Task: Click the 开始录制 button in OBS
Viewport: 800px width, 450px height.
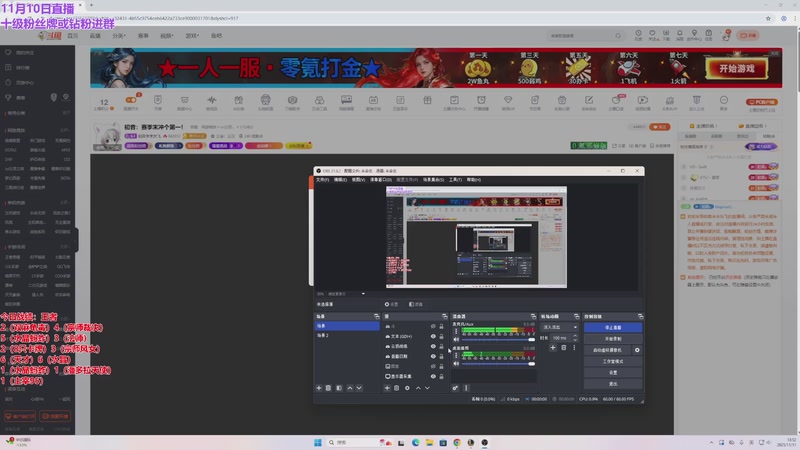Action: click(613, 339)
